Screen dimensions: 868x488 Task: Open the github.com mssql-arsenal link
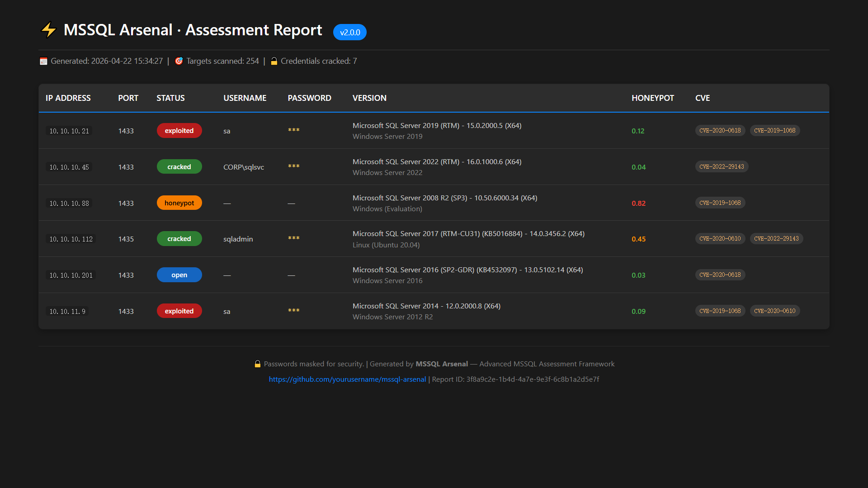[347, 379]
